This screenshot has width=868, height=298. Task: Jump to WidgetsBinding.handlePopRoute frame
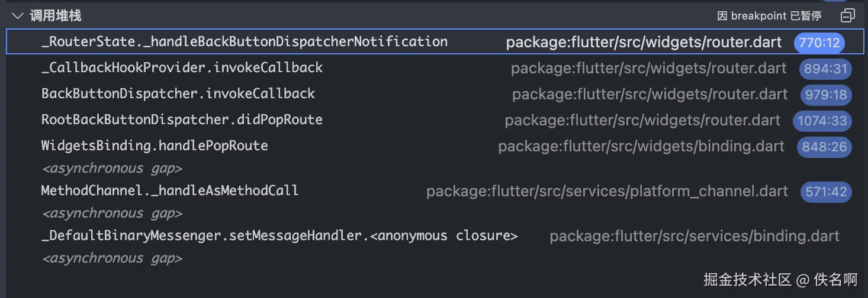pyautogui.click(x=155, y=145)
